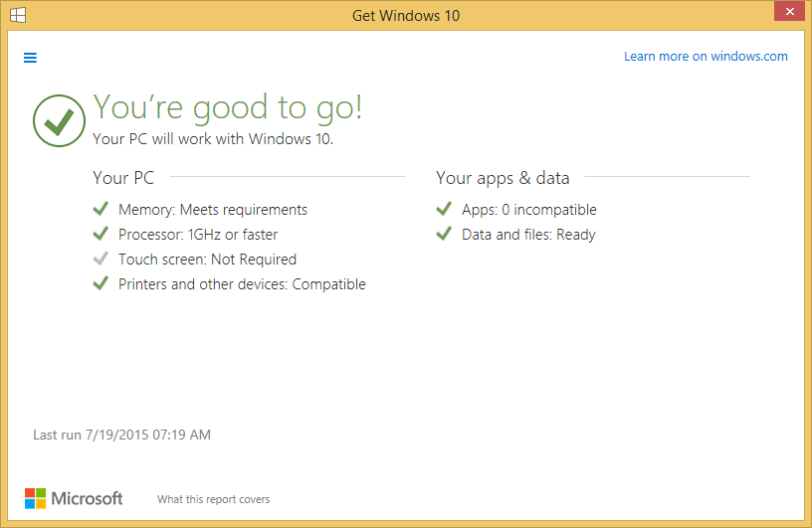Image resolution: width=812 pixels, height=528 pixels.
Task: Select the You're good to go! heading
Action: click(228, 107)
